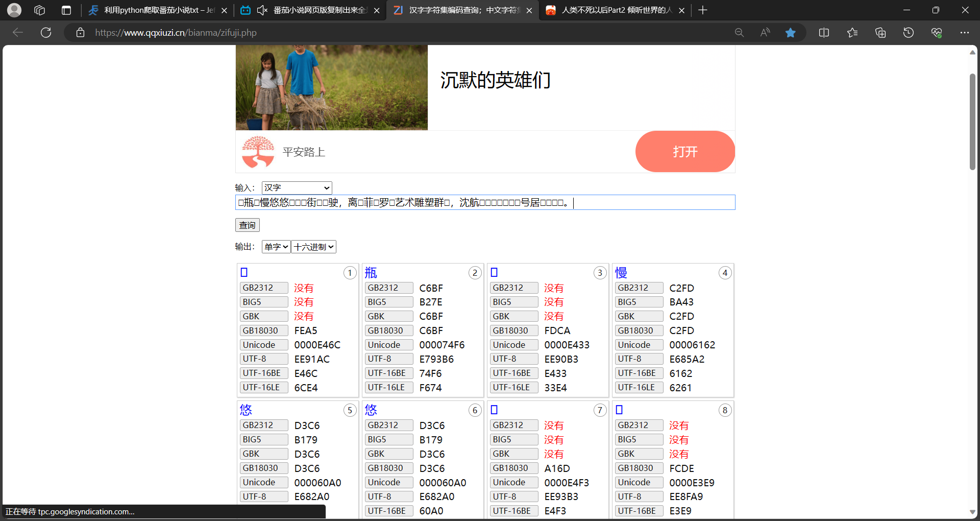Switch to the python爬取番茄小说 tab

pyautogui.click(x=153, y=10)
